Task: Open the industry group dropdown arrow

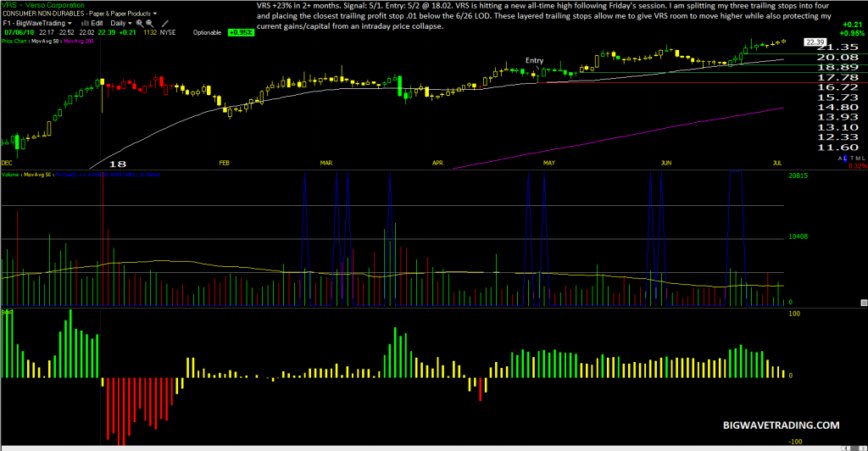Action: [x=155, y=14]
